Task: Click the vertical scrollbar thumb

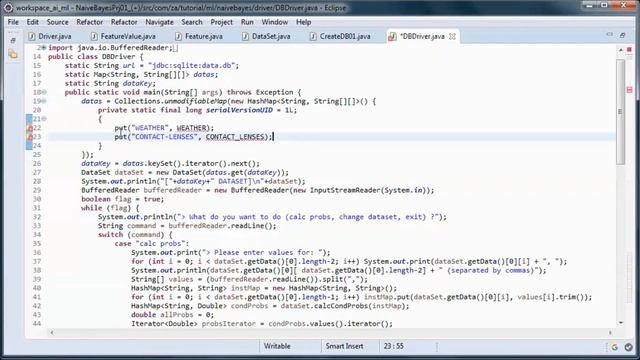Action: pos(621,111)
